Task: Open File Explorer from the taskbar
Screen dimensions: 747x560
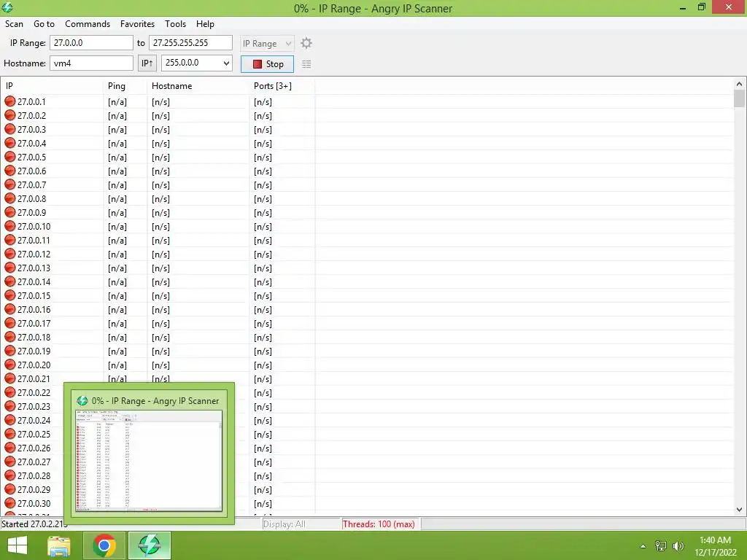Action: [x=59, y=545]
